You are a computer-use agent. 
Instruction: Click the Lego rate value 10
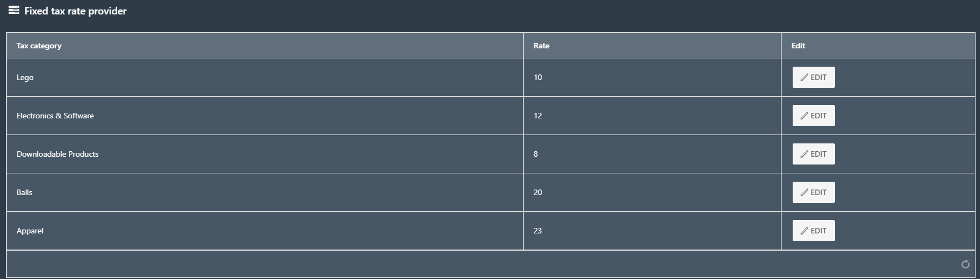coord(538,77)
